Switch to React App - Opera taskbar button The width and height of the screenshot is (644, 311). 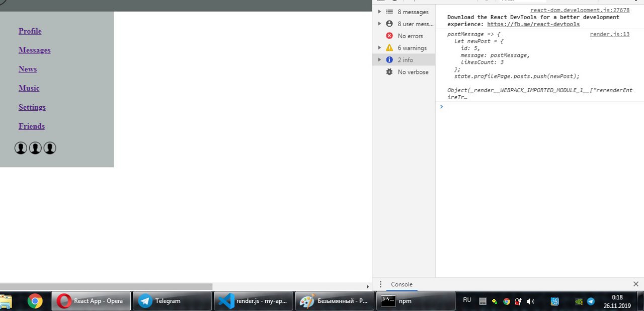pyautogui.click(x=91, y=301)
